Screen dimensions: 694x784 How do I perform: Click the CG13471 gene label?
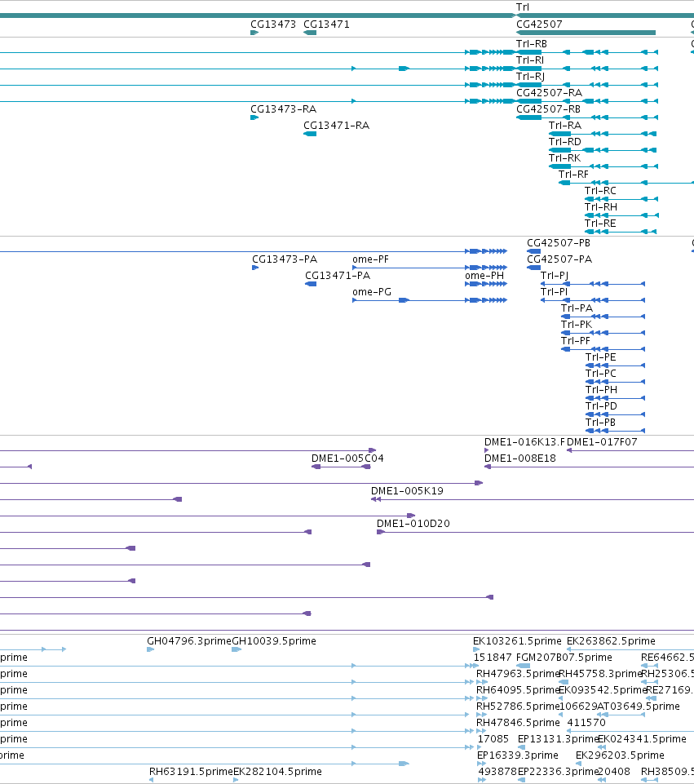click(x=326, y=24)
